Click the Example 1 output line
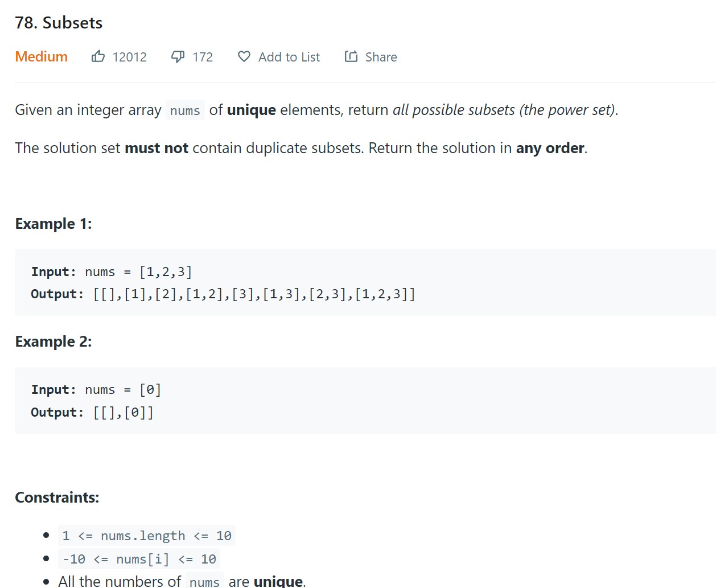This screenshot has height=588, width=716. (x=223, y=294)
